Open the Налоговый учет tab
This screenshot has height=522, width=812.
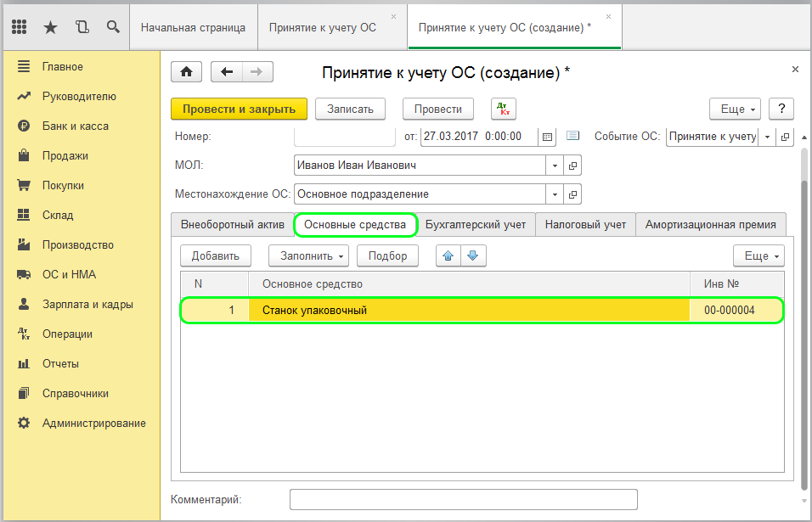click(585, 225)
